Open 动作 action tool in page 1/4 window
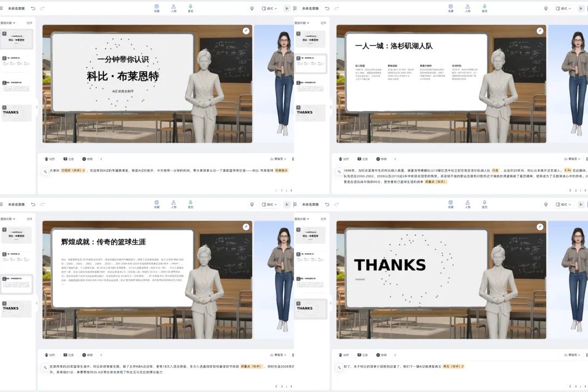This screenshot has width=588, height=392. coord(50,159)
